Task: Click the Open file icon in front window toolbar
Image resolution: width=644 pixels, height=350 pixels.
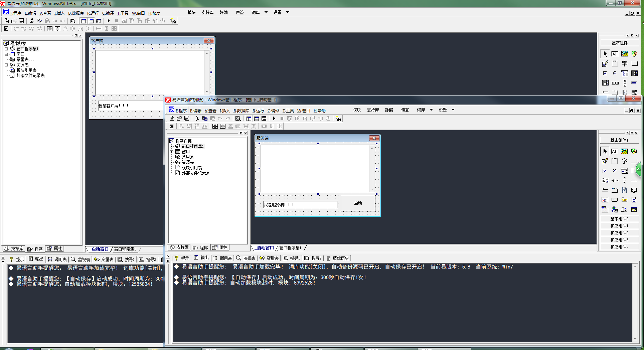Action: pyautogui.click(x=179, y=119)
